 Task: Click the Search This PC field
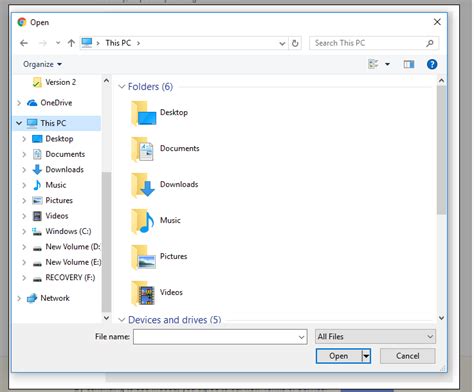(x=374, y=43)
